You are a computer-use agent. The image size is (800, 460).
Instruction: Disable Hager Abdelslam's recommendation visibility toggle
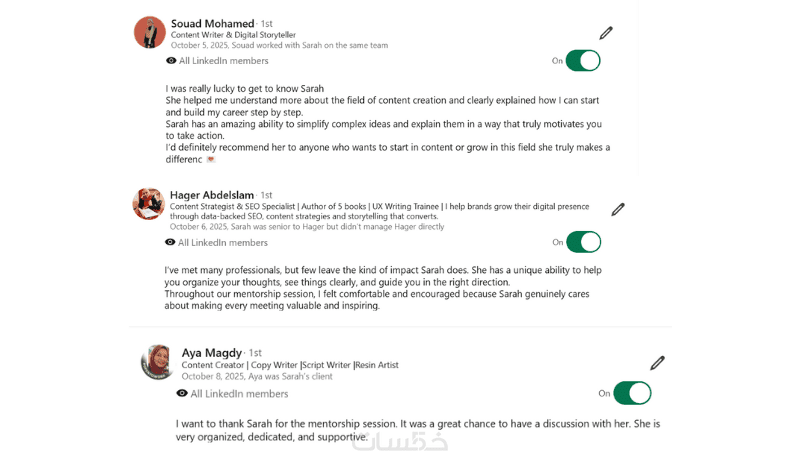pyautogui.click(x=583, y=242)
